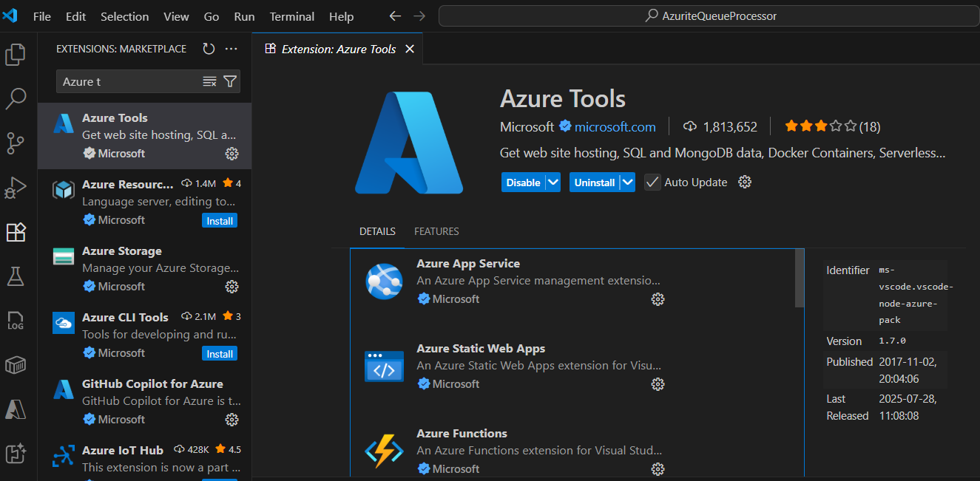Screen dimensions: 980x481
Task: Expand the Uninstall button dropdown arrow
Action: point(627,182)
